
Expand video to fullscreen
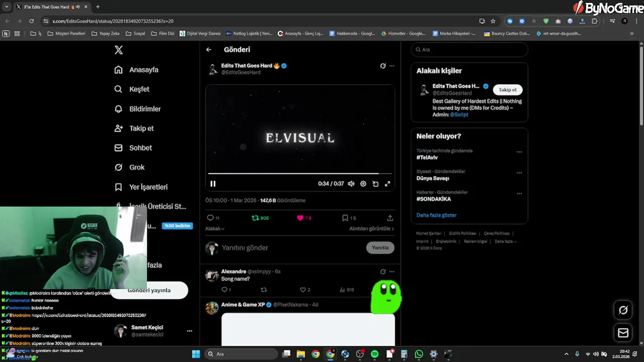pyautogui.click(x=387, y=184)
